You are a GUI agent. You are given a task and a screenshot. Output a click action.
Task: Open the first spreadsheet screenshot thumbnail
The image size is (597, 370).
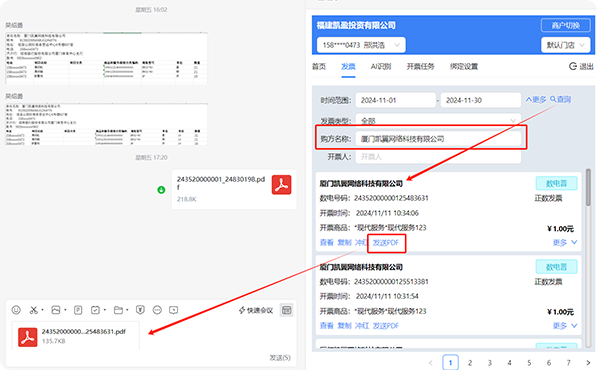point(107,58)
